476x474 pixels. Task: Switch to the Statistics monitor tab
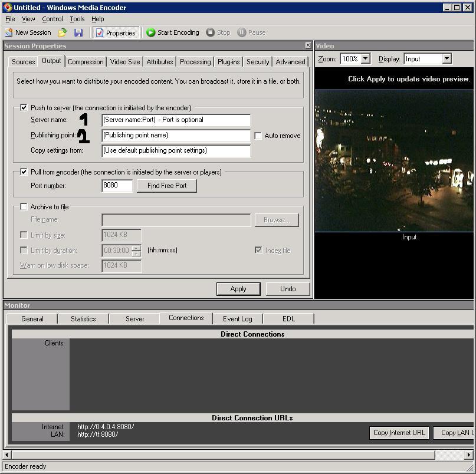83,319
